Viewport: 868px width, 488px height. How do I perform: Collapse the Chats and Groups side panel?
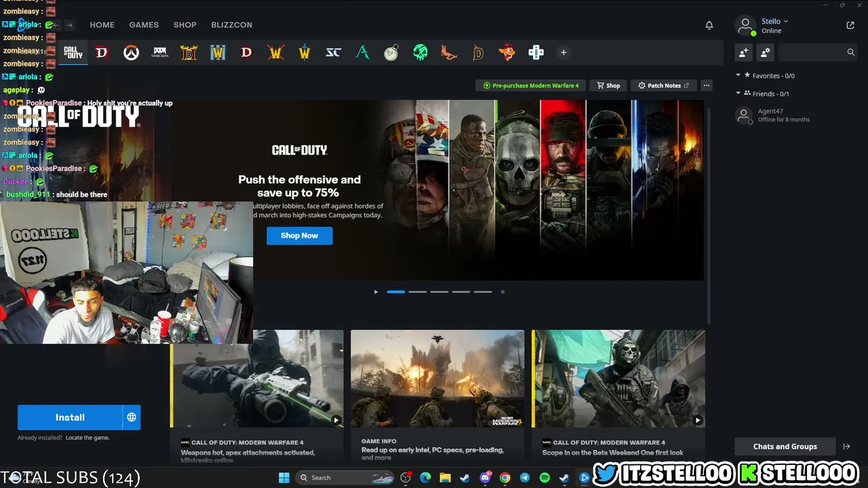tap(846, 447)
